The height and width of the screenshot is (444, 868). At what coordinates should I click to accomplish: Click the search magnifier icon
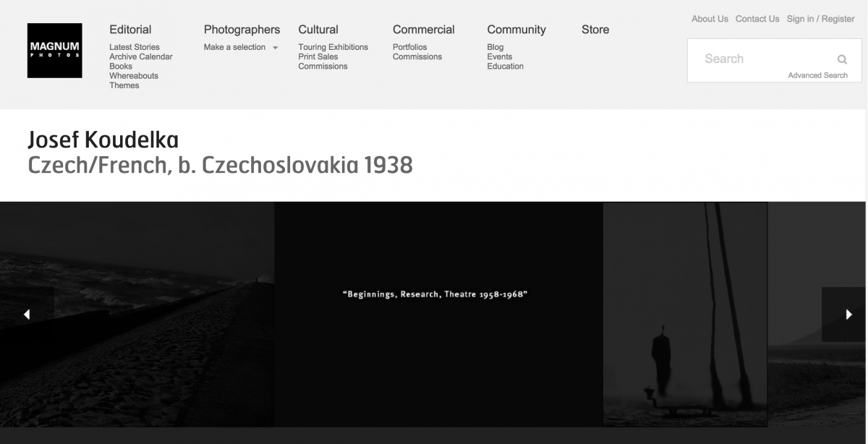(x=842, y=59)
